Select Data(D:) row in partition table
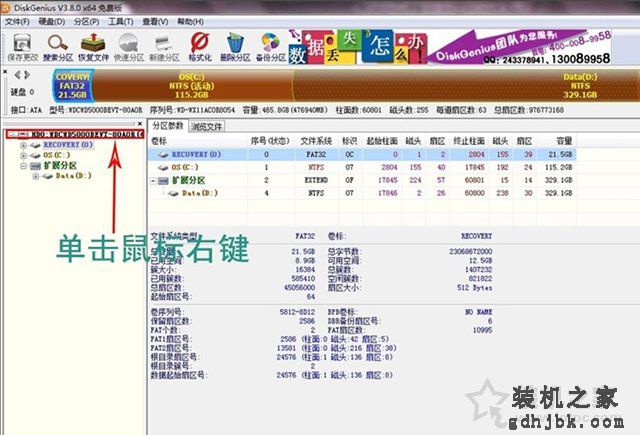The height and width of the screenshot is (435, 640). click(362, 193)
